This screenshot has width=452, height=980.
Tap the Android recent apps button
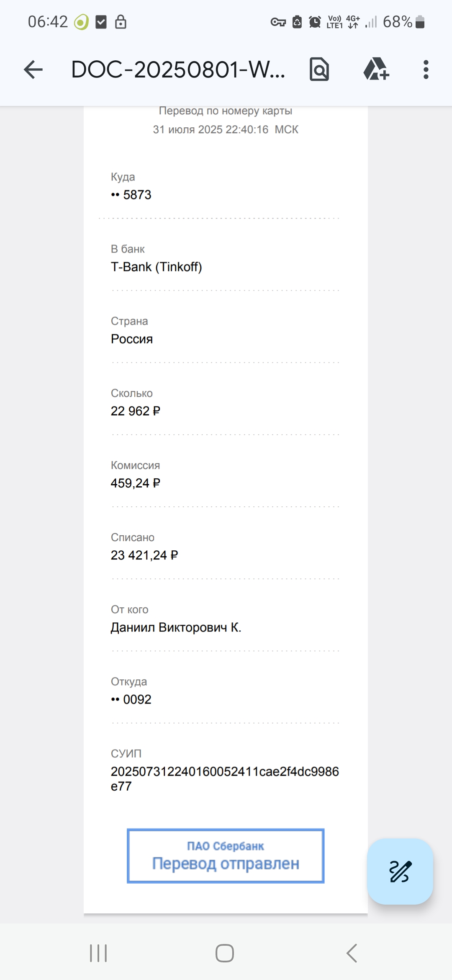(x=98, y=953)
